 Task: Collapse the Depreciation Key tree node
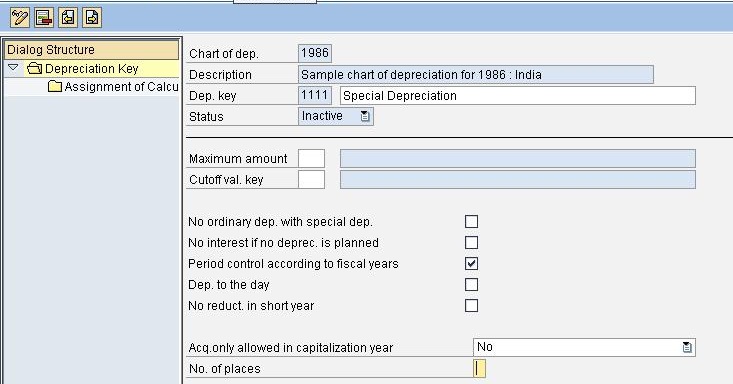13,68
